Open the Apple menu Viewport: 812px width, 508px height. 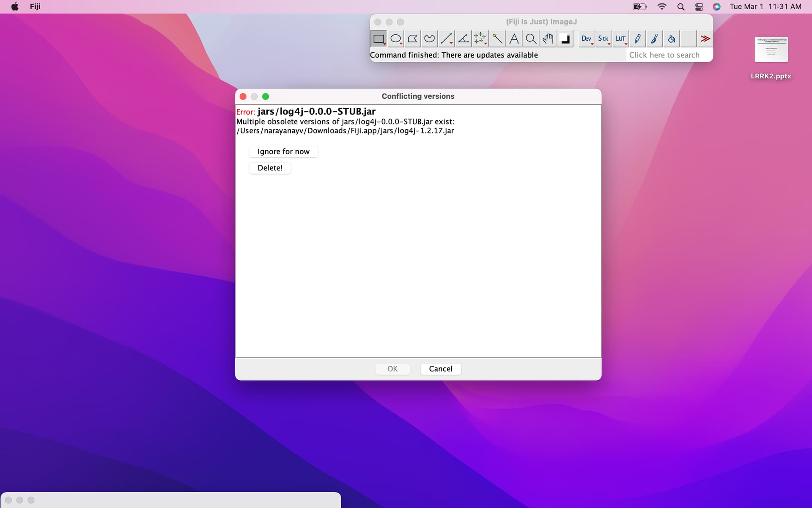15,6
